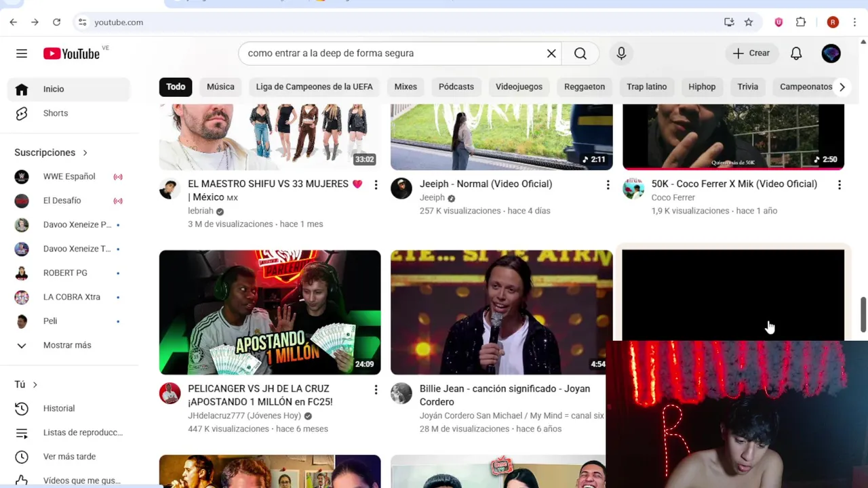Open Peli subscription channel
This screenshot has width=868, height=488.
[x=69, y=321]
